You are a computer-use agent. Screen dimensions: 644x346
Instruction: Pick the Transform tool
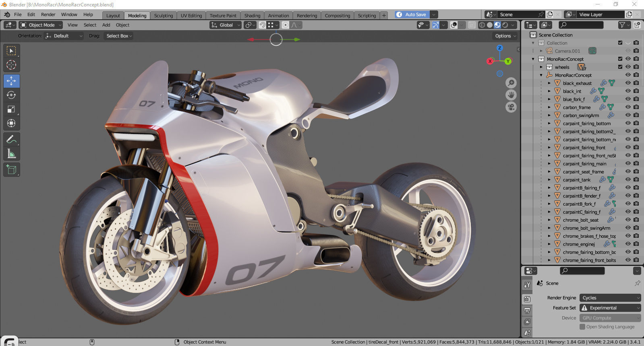coord(11,123)
